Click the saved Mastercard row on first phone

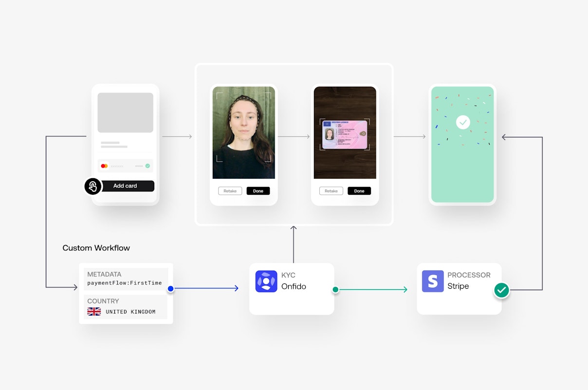(126, 166)
